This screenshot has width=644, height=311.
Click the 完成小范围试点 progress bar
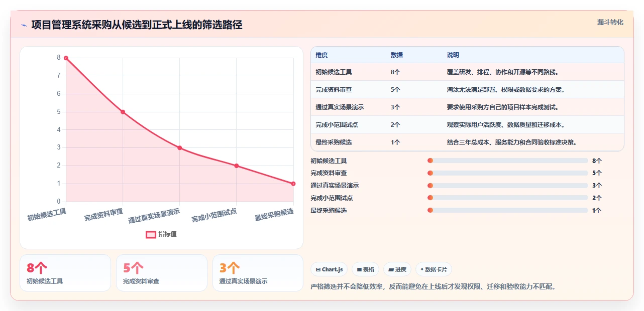click(x=507, y=198)
